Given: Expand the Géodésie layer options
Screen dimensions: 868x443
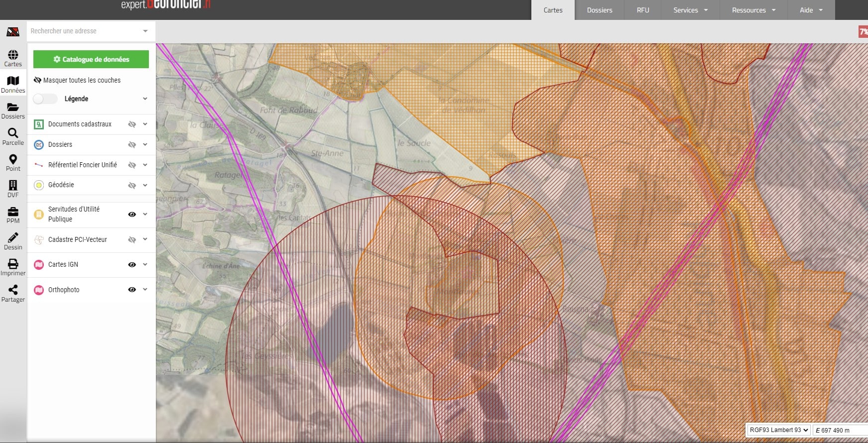Looking at the screenshot, I should click(145, 185).
